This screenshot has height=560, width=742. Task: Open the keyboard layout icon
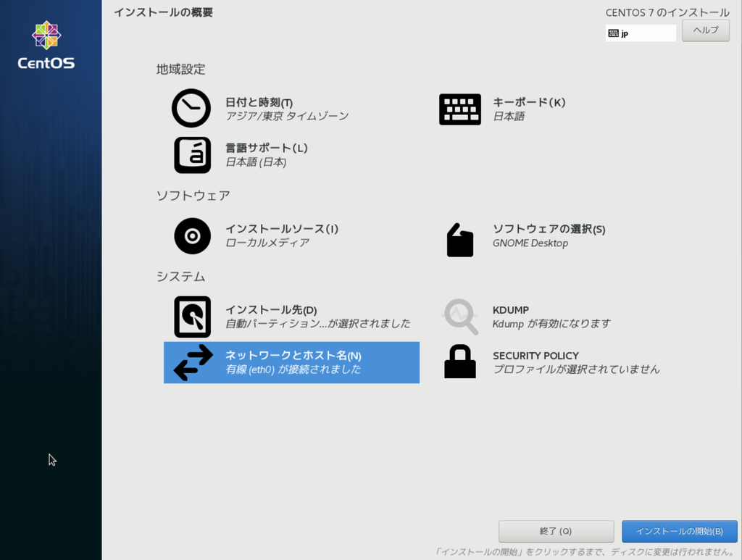[460, 109]
